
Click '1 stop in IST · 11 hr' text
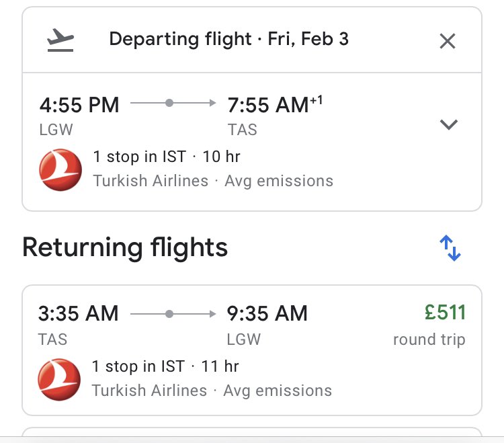point(165,366)
